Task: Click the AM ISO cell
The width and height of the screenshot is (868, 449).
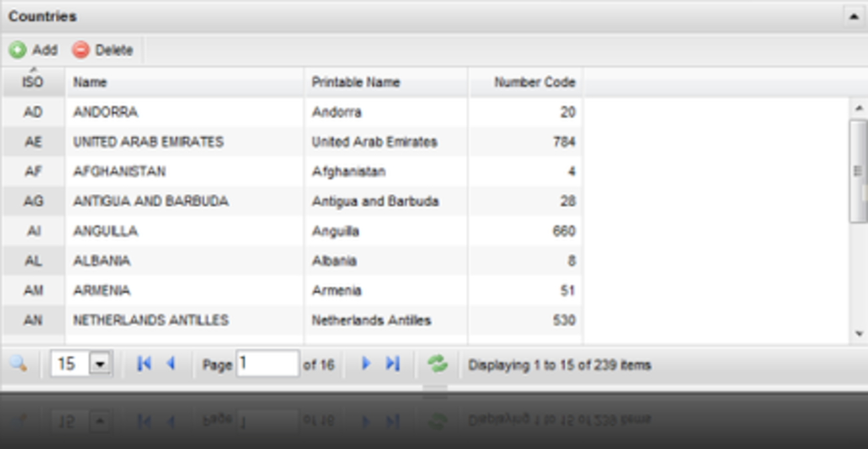Action: (x=33, y=291)
